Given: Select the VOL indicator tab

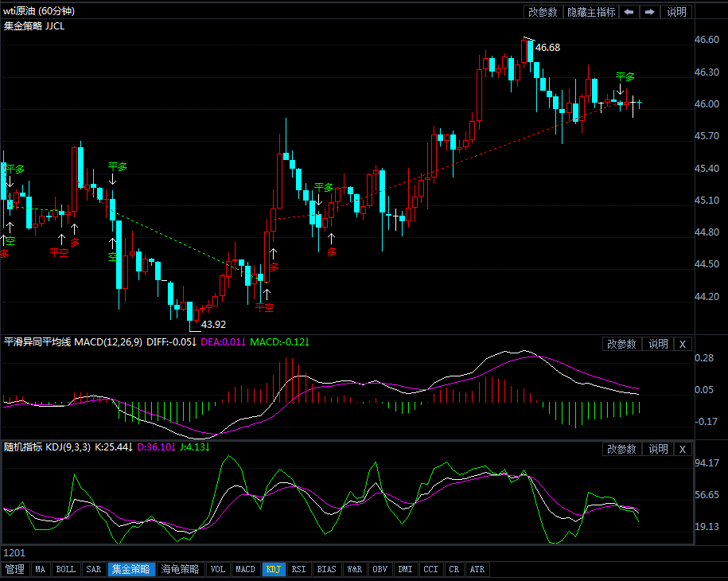Looking at the screenshot, I should tap(217, 569).
